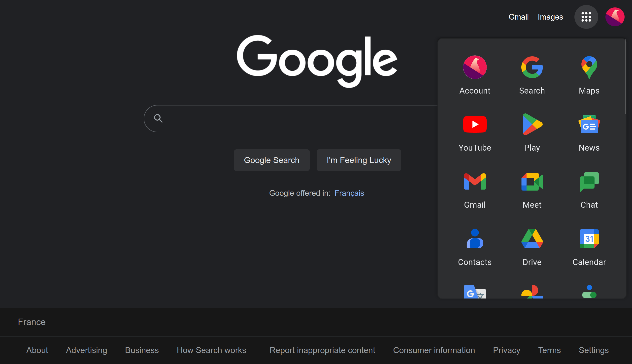This screenshot has width=632, height=364.
Task: Open the About footer link
Action: [37, 350]
